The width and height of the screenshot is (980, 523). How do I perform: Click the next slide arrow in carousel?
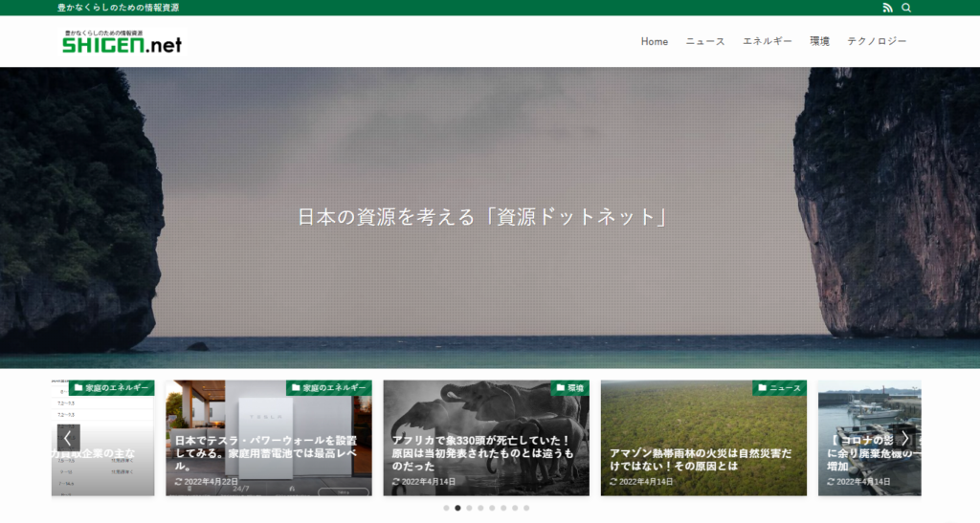click(904, 438)
